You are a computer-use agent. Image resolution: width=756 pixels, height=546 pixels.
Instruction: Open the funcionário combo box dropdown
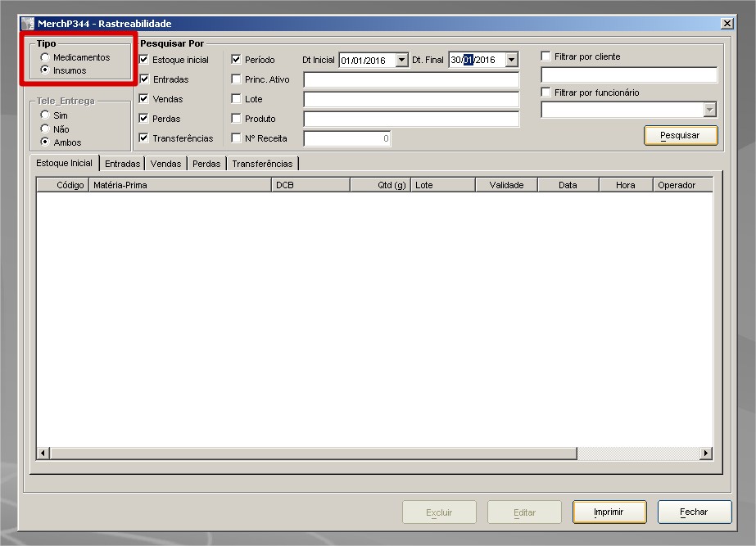(709, 110)
